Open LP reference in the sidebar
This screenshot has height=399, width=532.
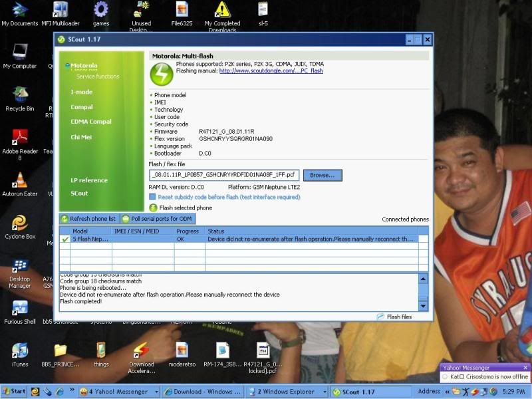click(89, 180)
